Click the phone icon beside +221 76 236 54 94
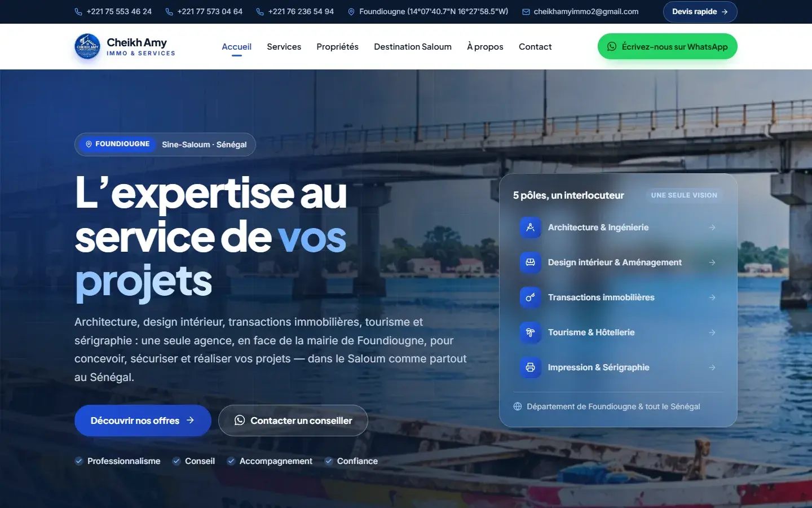This screenshot has width=812, height=508. pyautogui.click(x=260, y=12)
